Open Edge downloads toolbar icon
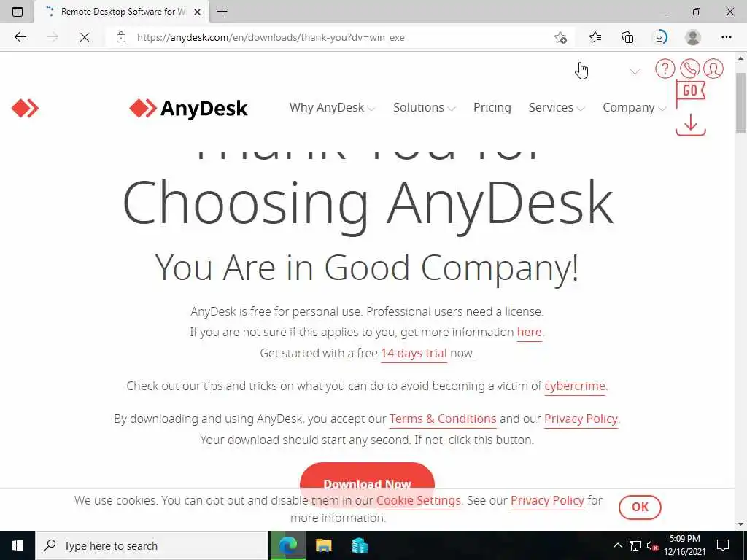The height and width of the screenshot is (560, 747). pyautogui.click(x=659, y=37)
